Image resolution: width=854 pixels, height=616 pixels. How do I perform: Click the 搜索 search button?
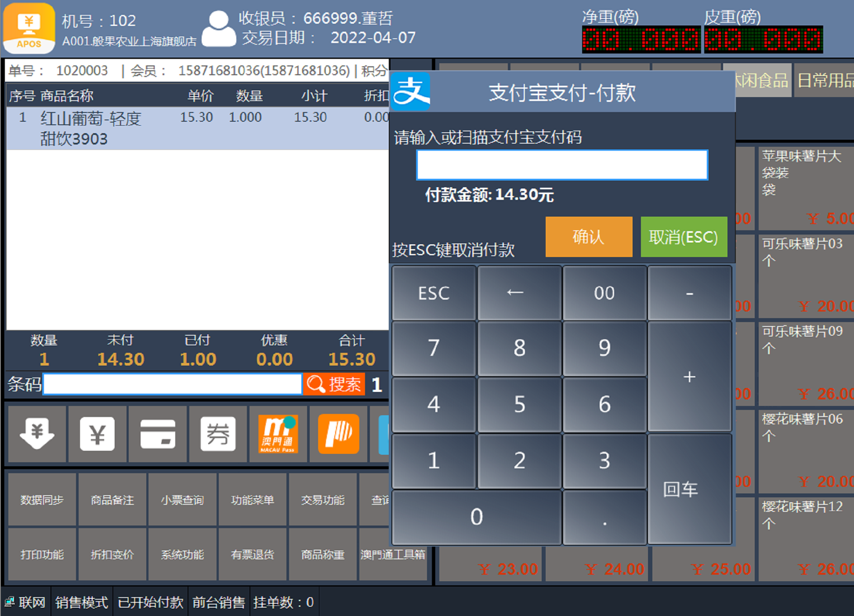(x=334, y=384)
